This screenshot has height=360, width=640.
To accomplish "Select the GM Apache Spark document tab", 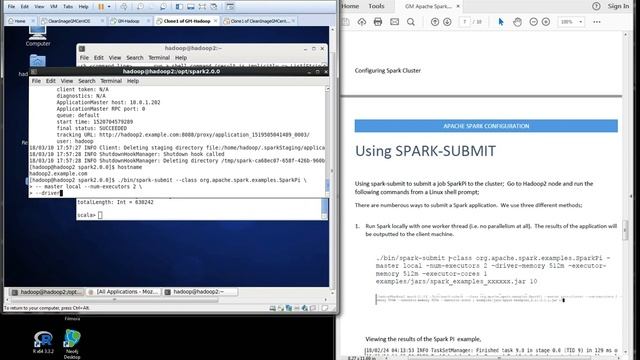I will pyautogui.click(x=428, y=6).
